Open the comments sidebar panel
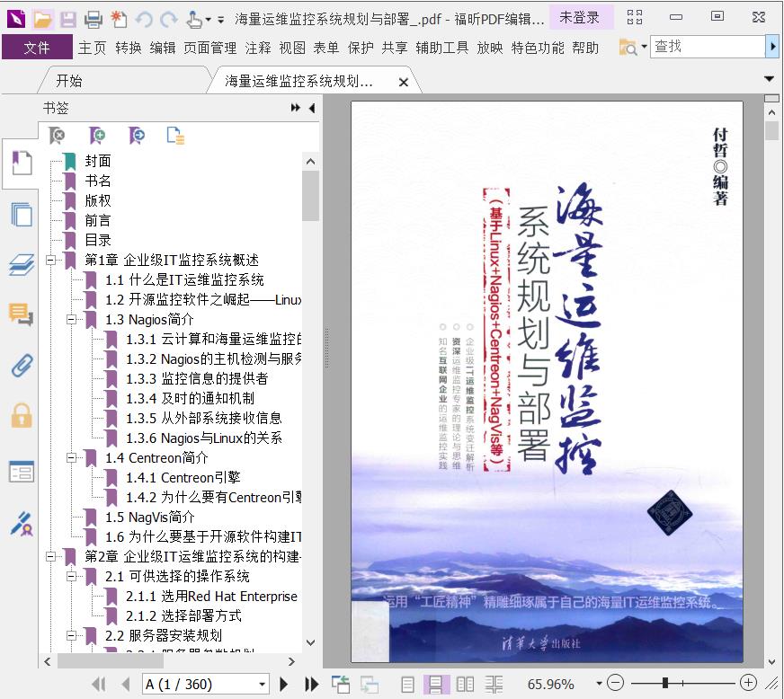 [x=22, y=314]
